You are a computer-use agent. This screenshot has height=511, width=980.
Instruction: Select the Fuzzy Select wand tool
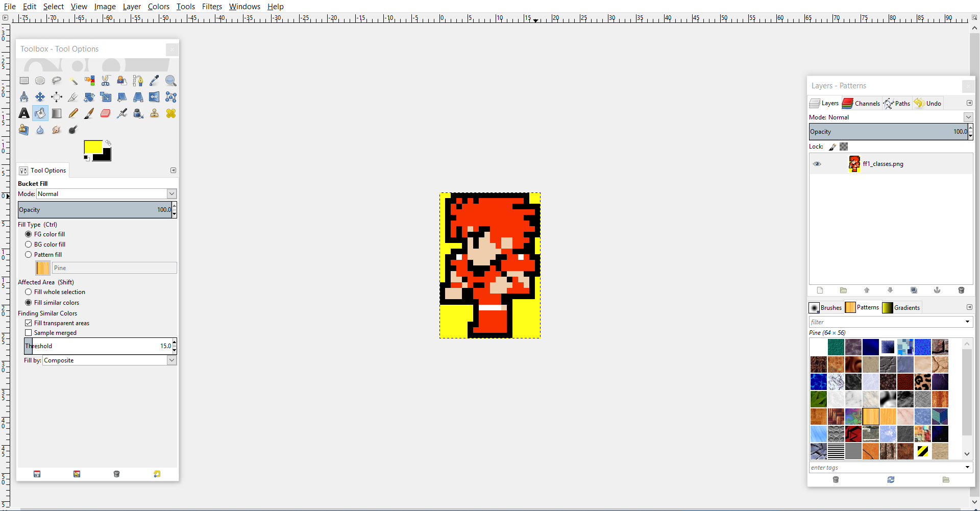pyautogui.click(x=73, y=81)
